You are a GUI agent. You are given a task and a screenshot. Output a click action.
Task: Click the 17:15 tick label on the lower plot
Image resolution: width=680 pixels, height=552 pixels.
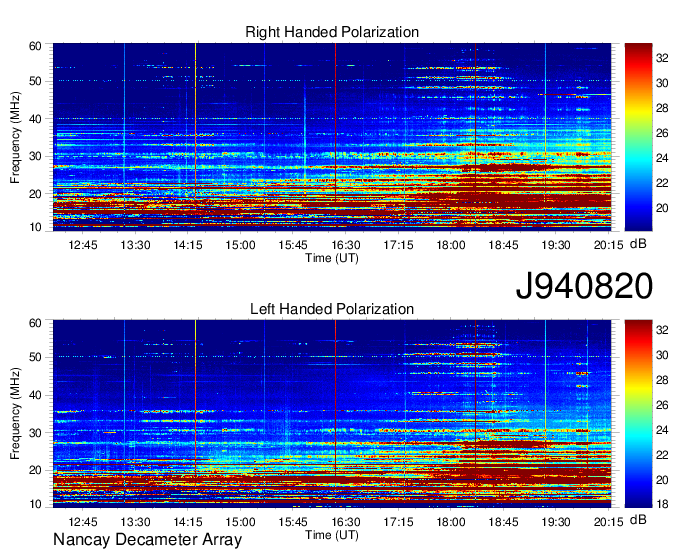pos(398,522)
